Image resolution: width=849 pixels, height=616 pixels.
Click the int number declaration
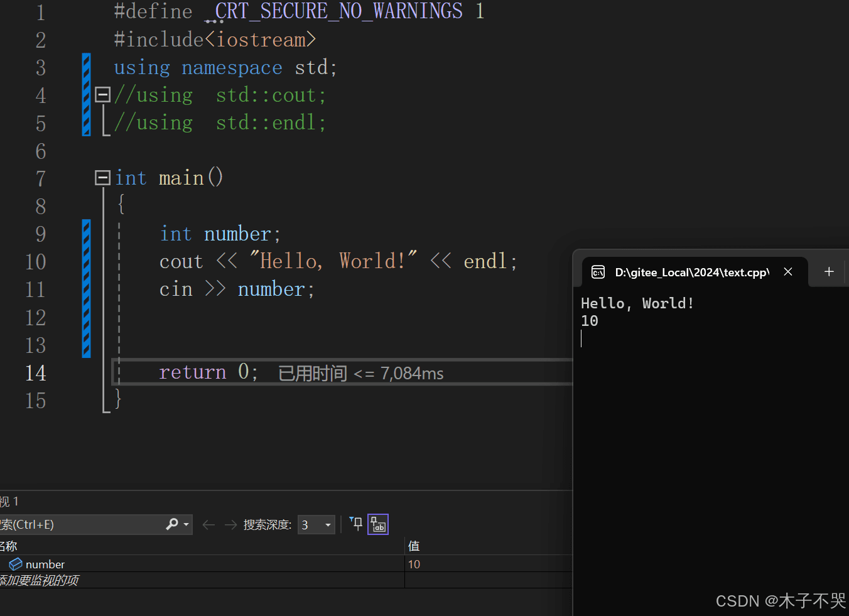pos(220,234)
